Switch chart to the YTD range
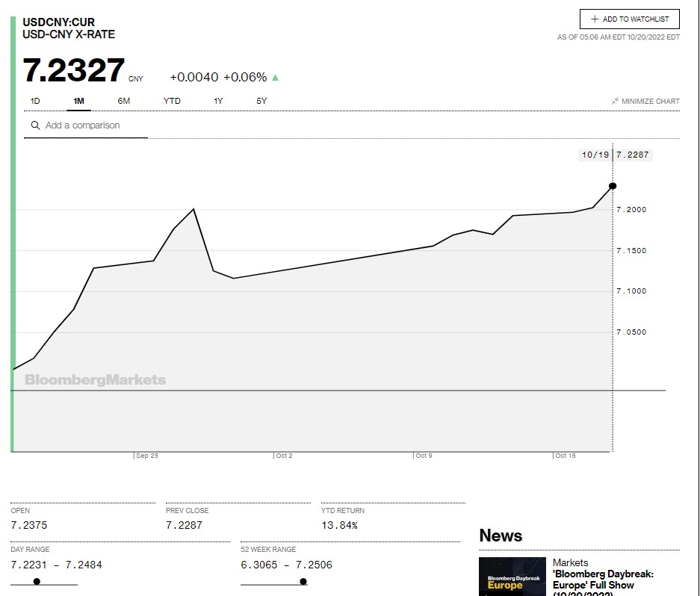This screenshot has width=700, height=596. coord(172,101)
